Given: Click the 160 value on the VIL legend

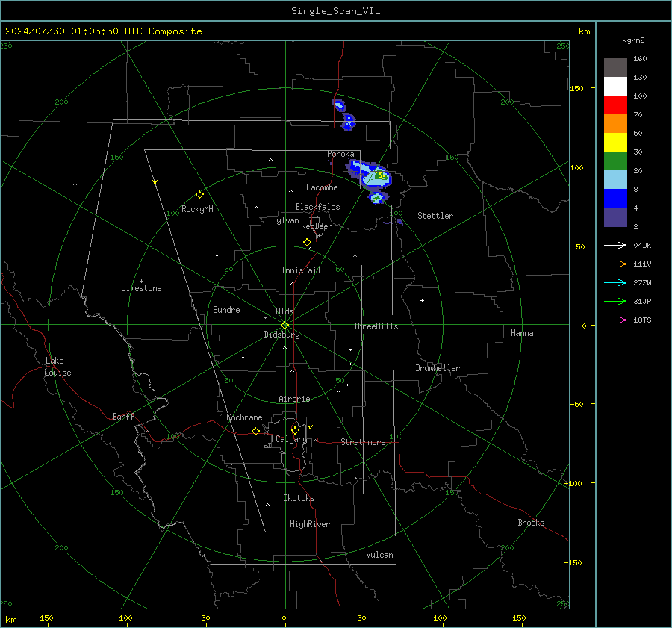Looking at the screenshot, I should [x=640, y=59].
